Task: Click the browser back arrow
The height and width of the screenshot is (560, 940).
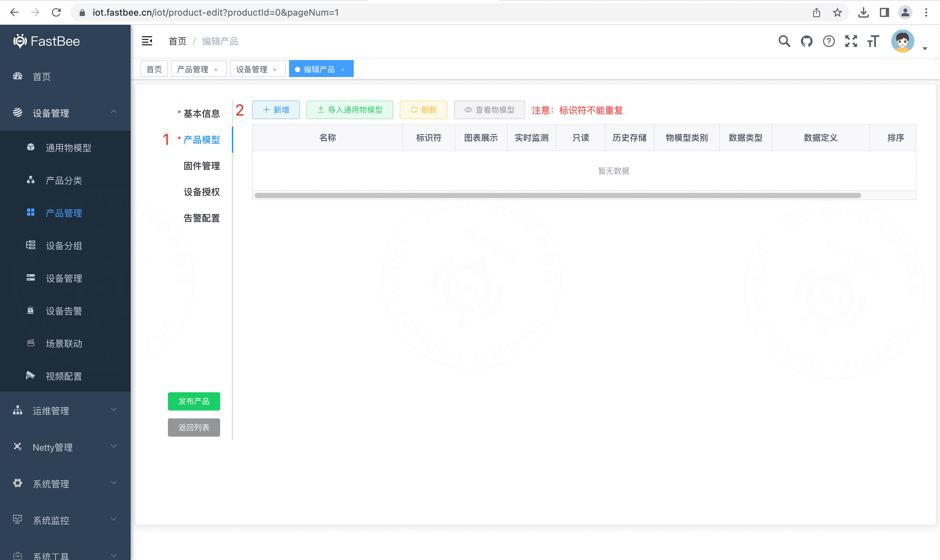Action: click(14, 12)
